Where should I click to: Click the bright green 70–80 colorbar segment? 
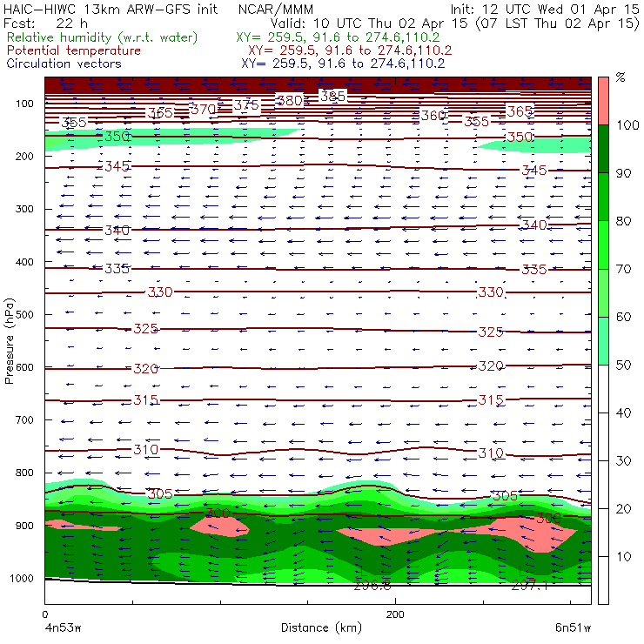pos(603,245)
